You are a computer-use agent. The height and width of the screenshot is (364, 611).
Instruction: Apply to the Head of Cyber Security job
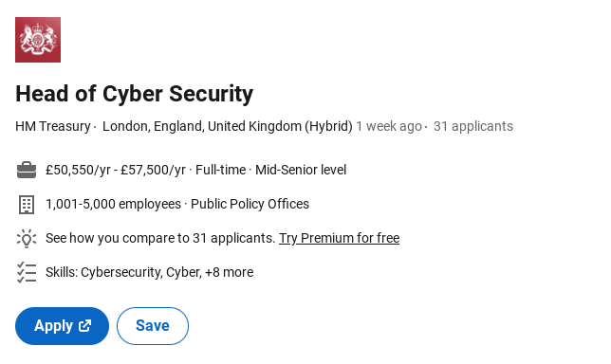click(62, 326)
